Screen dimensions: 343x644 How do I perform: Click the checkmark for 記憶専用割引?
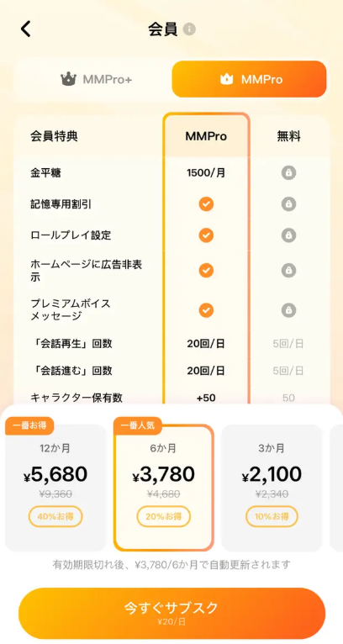pos(206,203)
